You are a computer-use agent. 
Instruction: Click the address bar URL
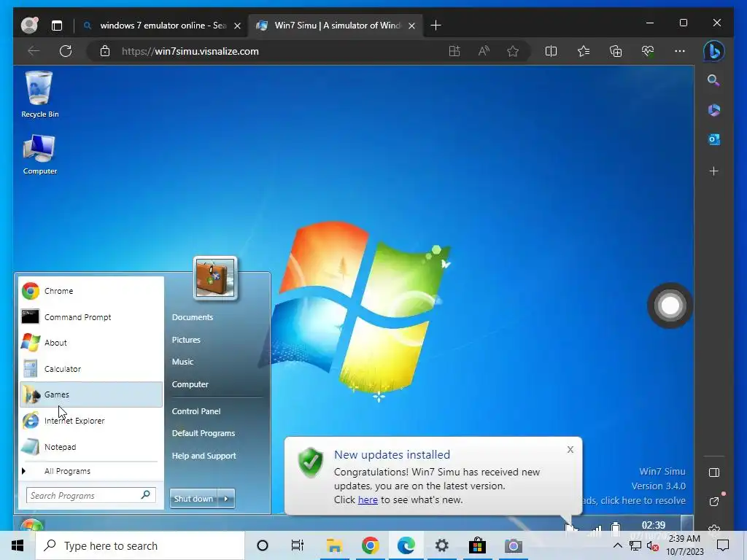tap(190, 52)
